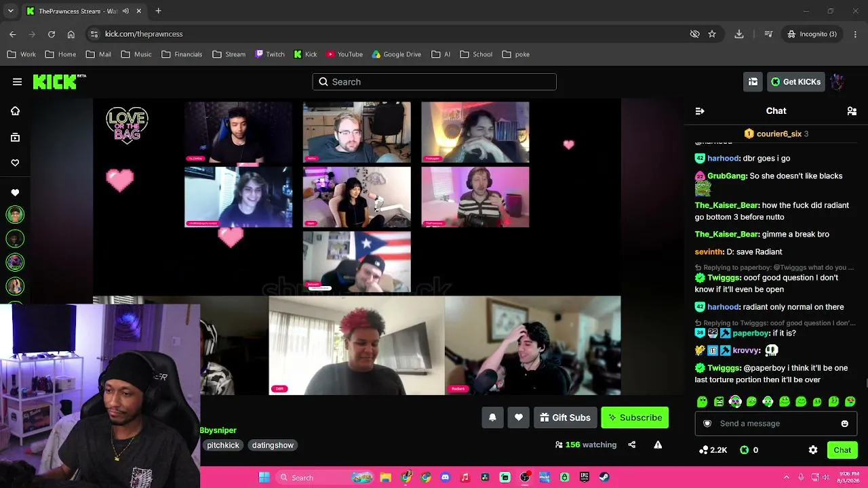868x488 pixels.
Task: Click the address bar URL
Action: 144,34
